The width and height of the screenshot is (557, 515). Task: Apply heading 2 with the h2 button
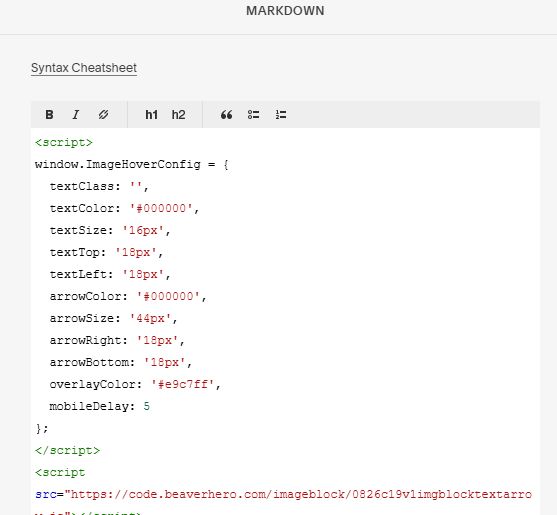pos(178,115)
